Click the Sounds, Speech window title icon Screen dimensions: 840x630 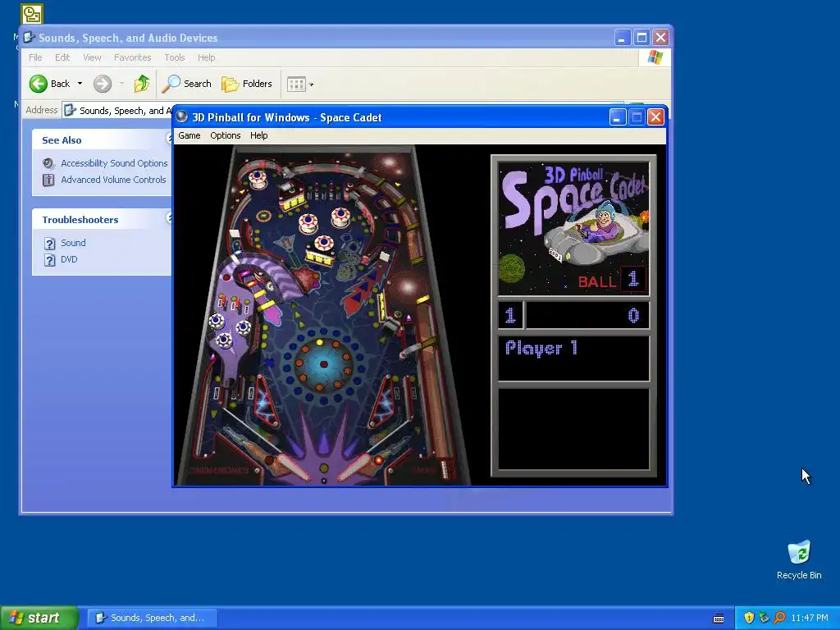point(30,38)
